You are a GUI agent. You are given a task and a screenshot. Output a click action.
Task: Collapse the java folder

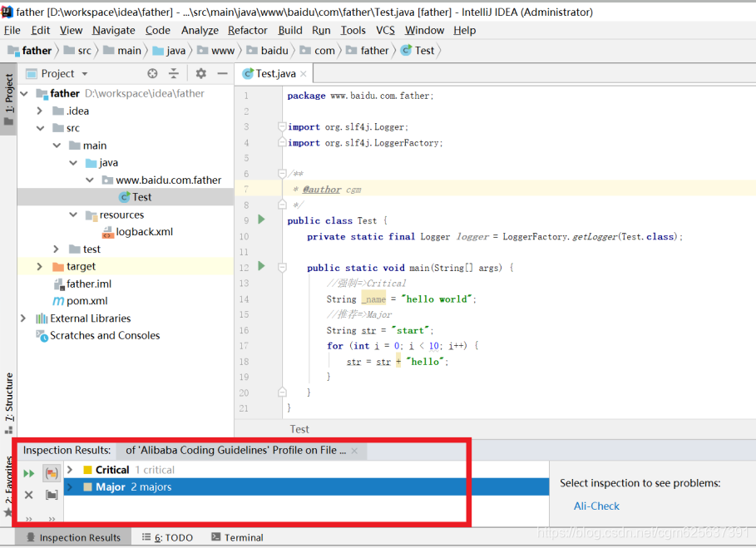(x=73, y=163)
